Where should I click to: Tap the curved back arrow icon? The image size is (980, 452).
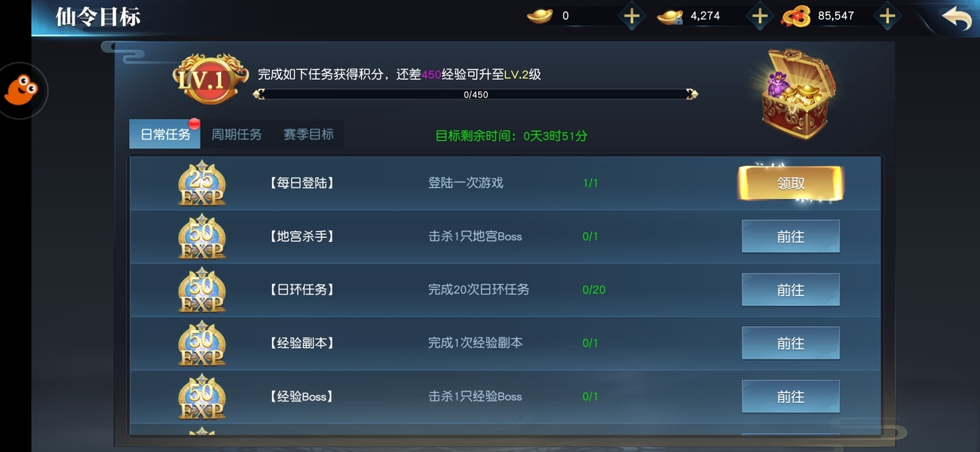click(x=957, y=17)
